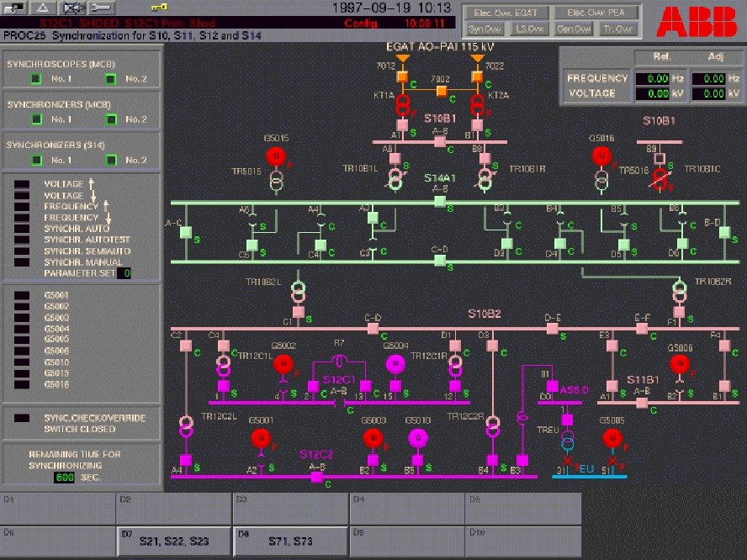Click the PARAMETER SET value field
This screenshot has height=560, width=747.
click(124, 272)
